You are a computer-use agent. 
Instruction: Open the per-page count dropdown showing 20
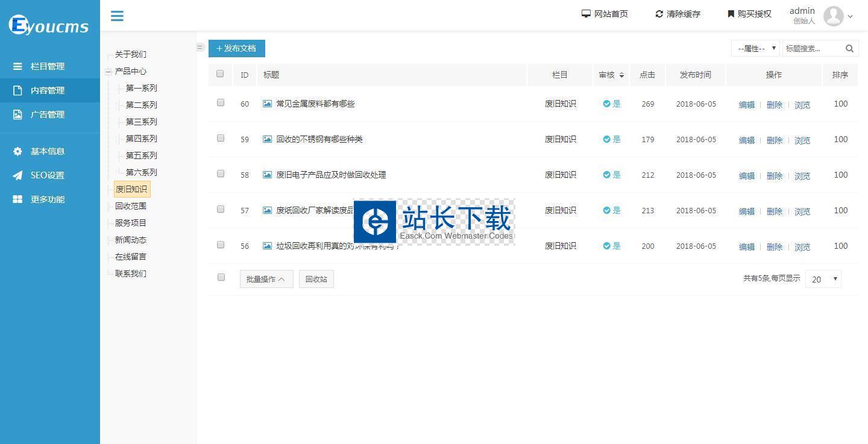coord(823,279)
